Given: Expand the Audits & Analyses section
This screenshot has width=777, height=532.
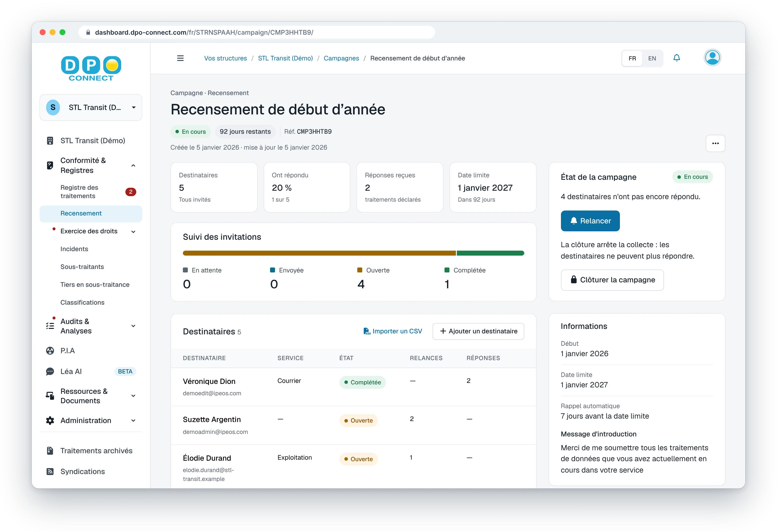Looking at the screenshot, I should (x=133, y=326).
